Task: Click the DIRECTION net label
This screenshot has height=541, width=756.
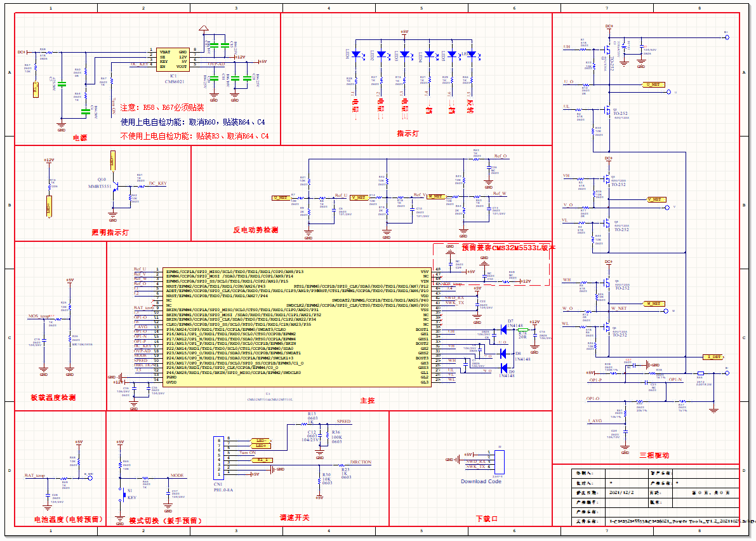Action: pos(361,462)
